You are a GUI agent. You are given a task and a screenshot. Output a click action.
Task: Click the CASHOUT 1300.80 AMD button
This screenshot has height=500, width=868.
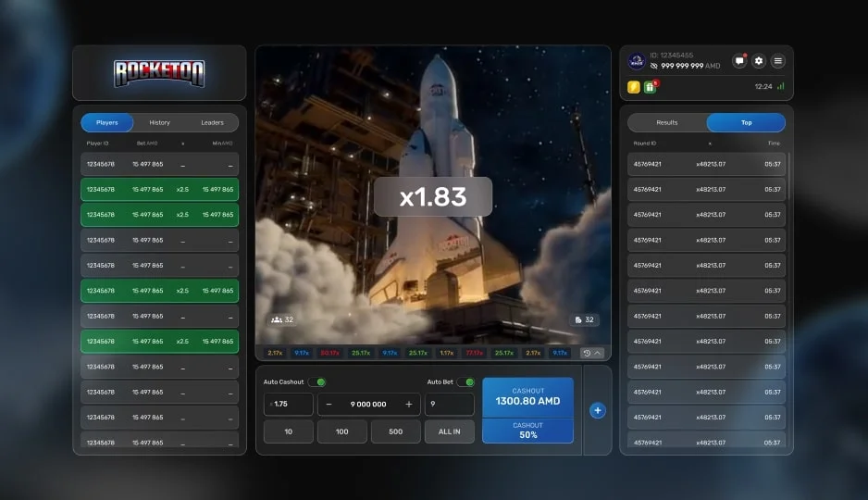[x=527, y=397]
